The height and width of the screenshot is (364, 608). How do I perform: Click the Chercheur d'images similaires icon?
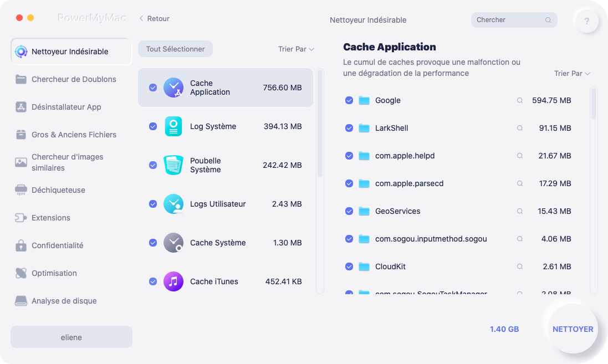[21, 162]
